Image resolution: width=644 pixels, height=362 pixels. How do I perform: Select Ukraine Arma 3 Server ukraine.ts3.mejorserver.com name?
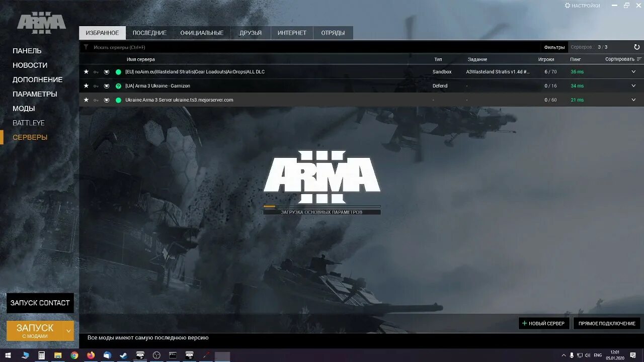pos(179,100)
